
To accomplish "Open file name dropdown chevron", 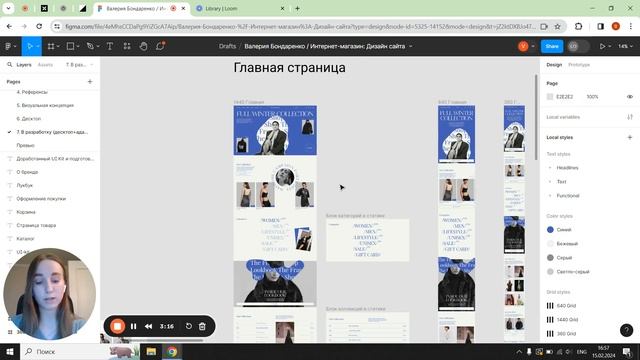I will pos(411,47).
